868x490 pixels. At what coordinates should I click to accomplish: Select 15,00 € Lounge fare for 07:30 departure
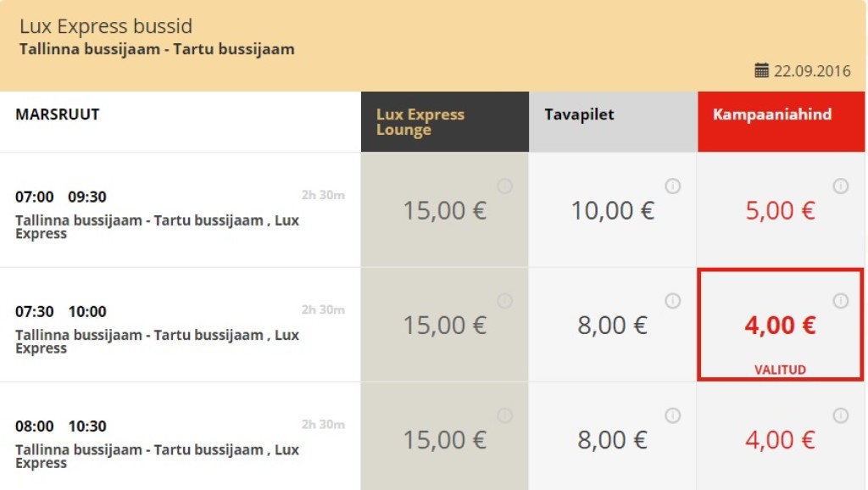tap(444, 326)
